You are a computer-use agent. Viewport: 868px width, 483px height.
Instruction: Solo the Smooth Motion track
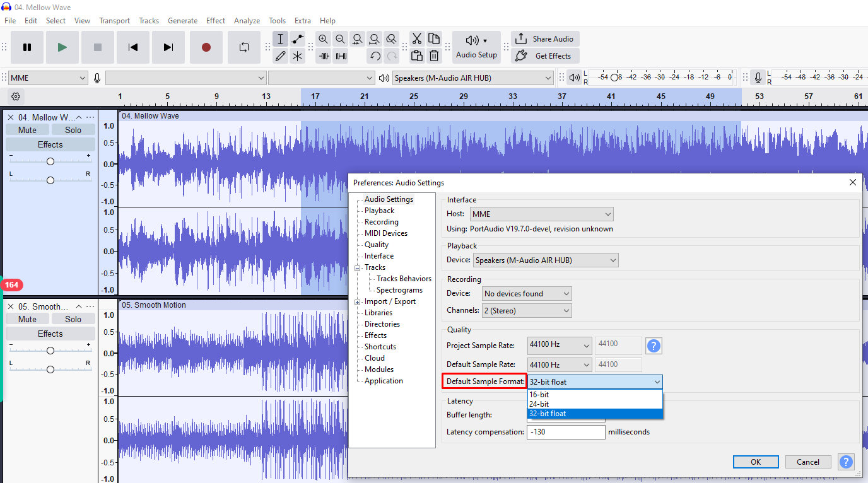click(x=73, y=318)
